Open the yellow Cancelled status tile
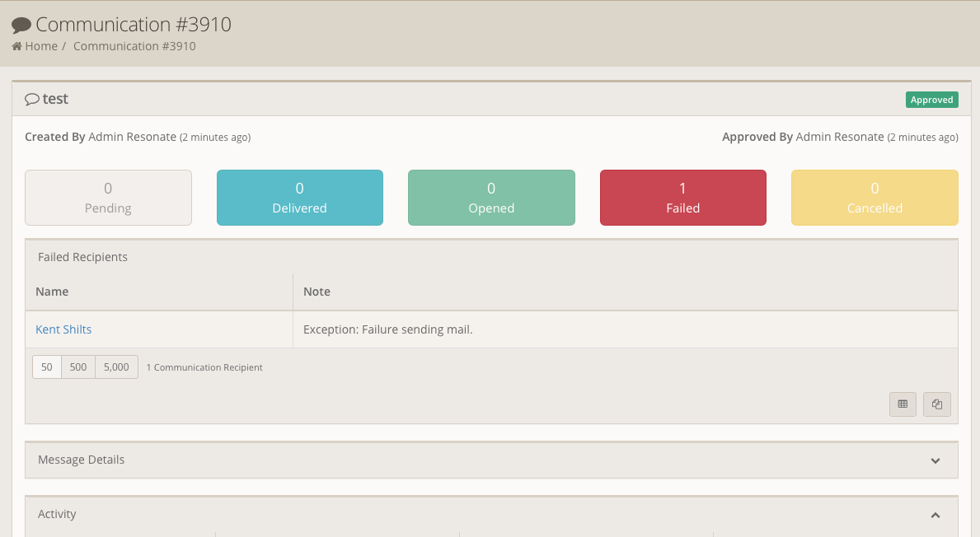The height and width of the screenshot is (537, 980). point(874,198)
